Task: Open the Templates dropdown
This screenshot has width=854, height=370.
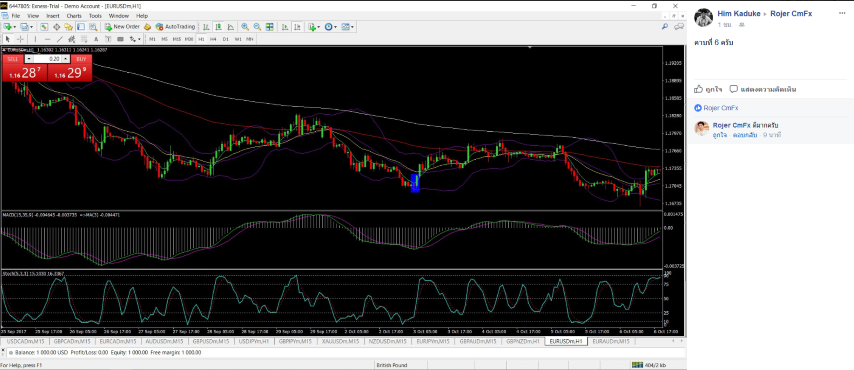Action: [347, 27]
